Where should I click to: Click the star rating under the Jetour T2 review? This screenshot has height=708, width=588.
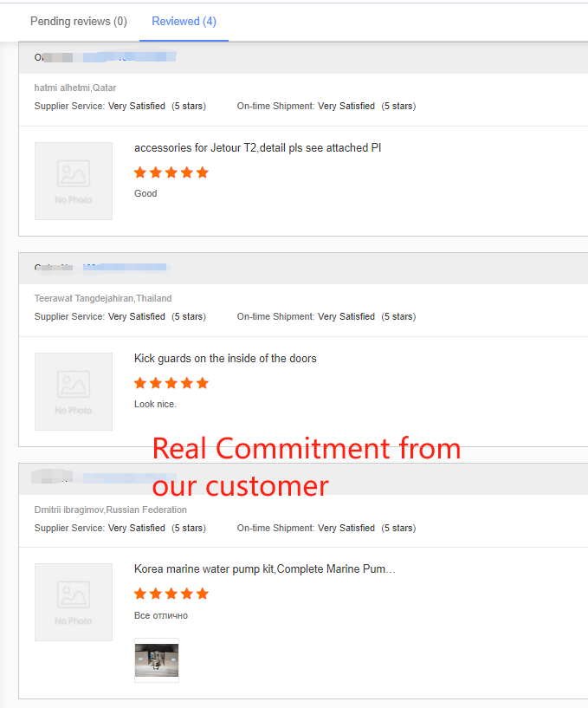(171, 172)
